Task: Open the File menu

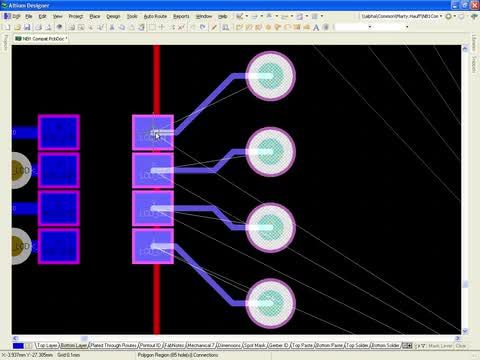Action: coord(29,16)
